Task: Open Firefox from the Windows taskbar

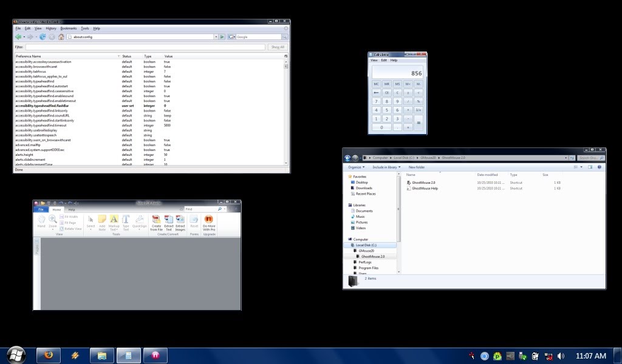Action: point(49,356)
